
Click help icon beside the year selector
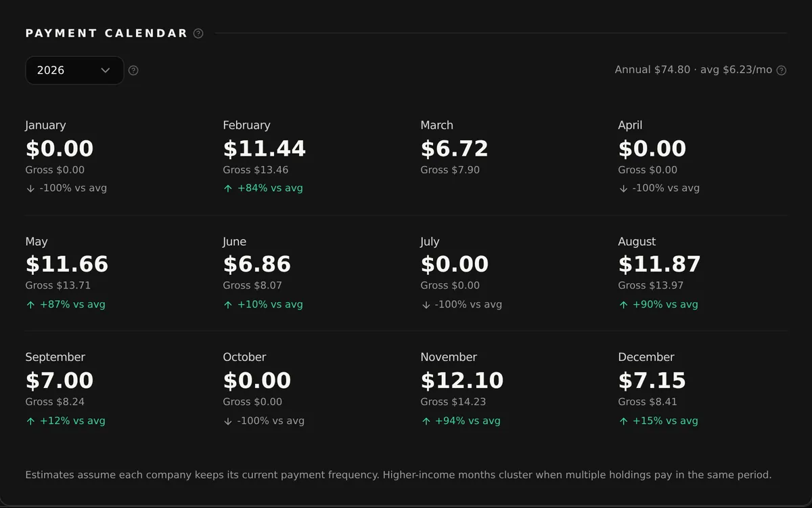(133, 70)
